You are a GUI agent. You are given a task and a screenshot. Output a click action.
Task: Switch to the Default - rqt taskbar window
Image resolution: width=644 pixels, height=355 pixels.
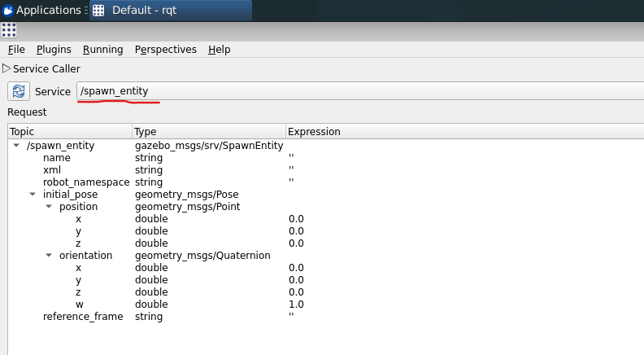point(171,11)
